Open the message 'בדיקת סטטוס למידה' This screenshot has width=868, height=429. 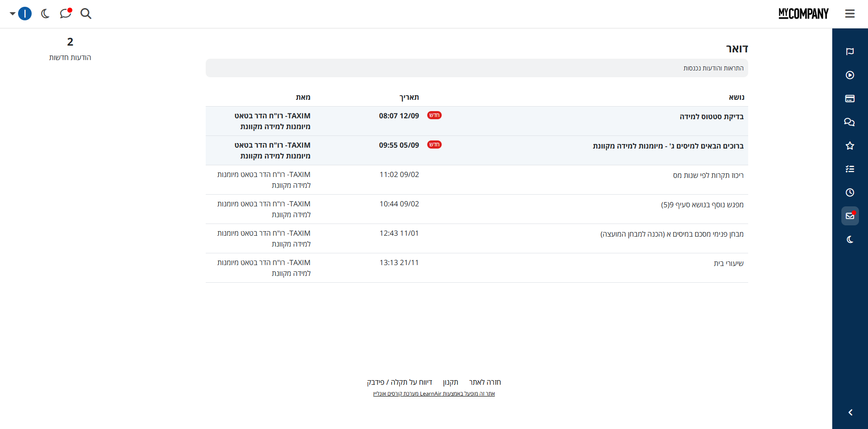711,117
